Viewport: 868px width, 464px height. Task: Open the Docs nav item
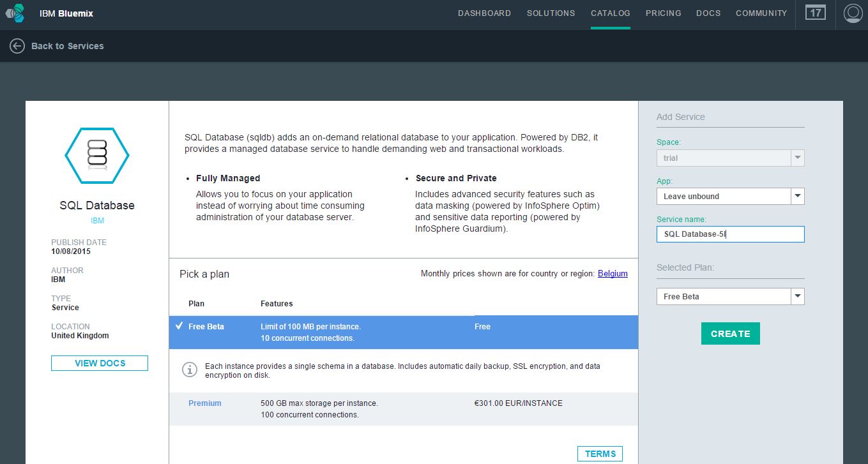pos(708,13)
